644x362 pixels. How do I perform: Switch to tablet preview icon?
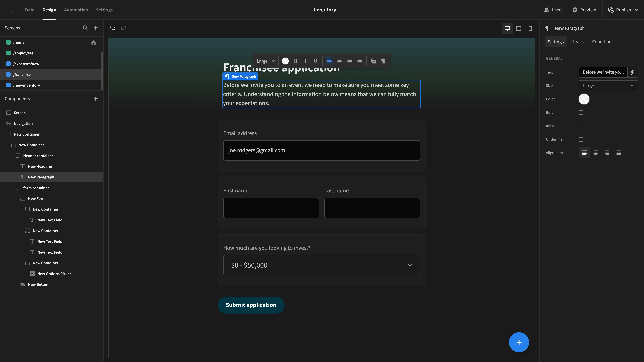519,28
